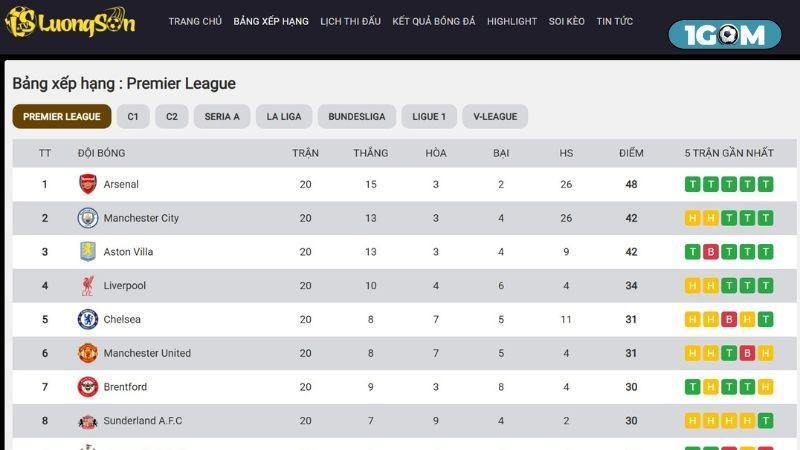This screenshot has height=450, width=800.
Task: Click the Manchester City club crest
Action: (x=88, y=218)
